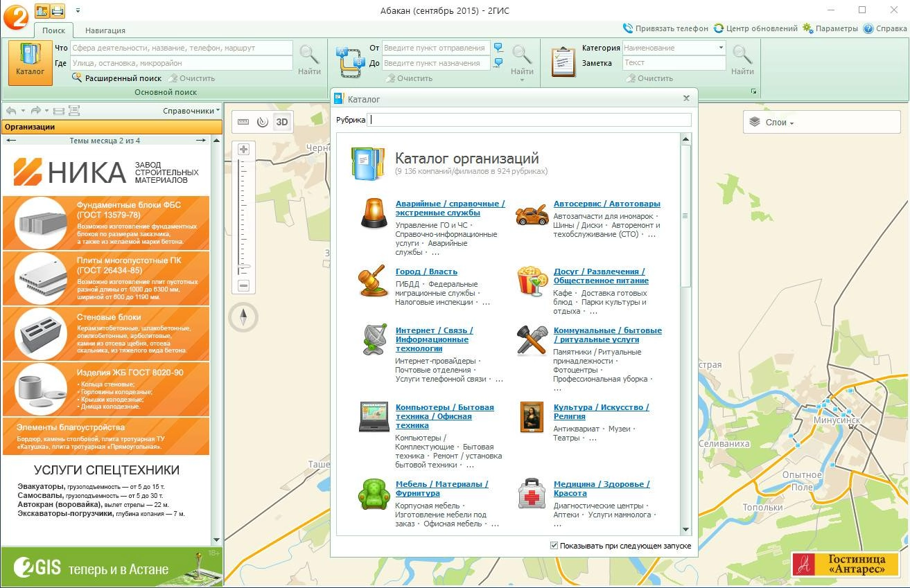Click into the От departure field
Screen dimensions: 910x588
[435, 48]
